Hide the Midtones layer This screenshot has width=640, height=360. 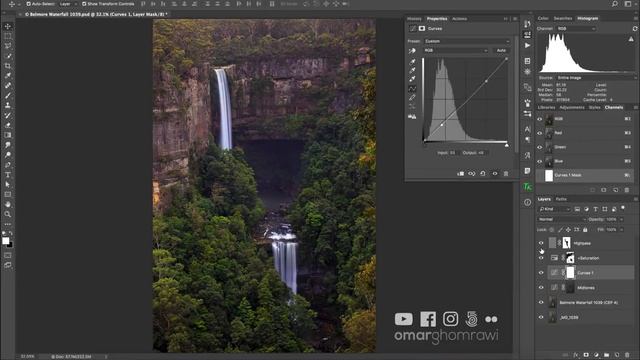point(541,287)
